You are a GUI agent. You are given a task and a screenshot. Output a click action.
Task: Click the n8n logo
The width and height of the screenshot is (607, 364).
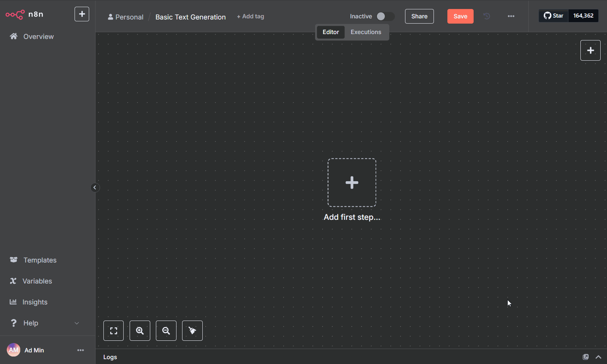(x=24, y=14)
